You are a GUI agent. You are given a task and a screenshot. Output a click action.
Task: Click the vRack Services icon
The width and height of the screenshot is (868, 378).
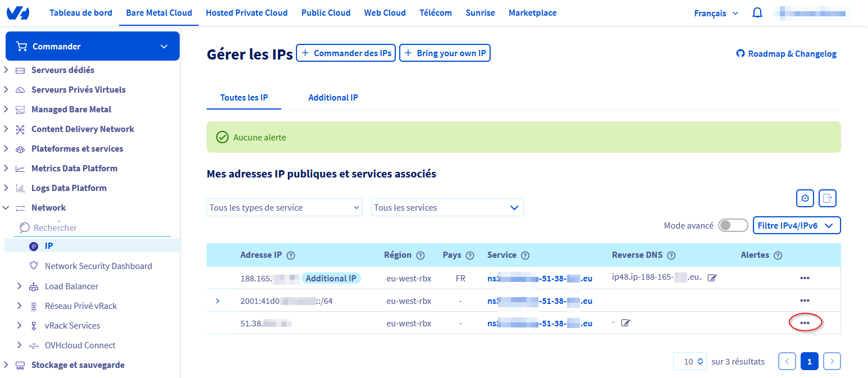pos(34,326)
